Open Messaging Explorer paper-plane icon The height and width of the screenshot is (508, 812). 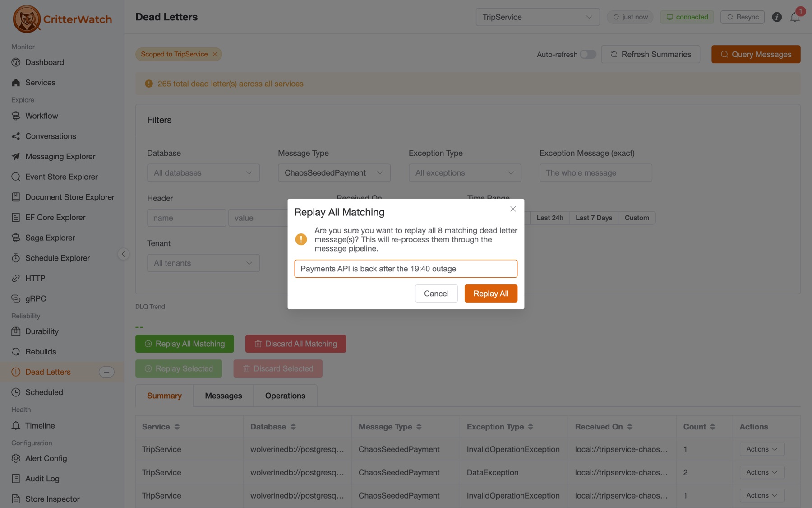point(16,157)
